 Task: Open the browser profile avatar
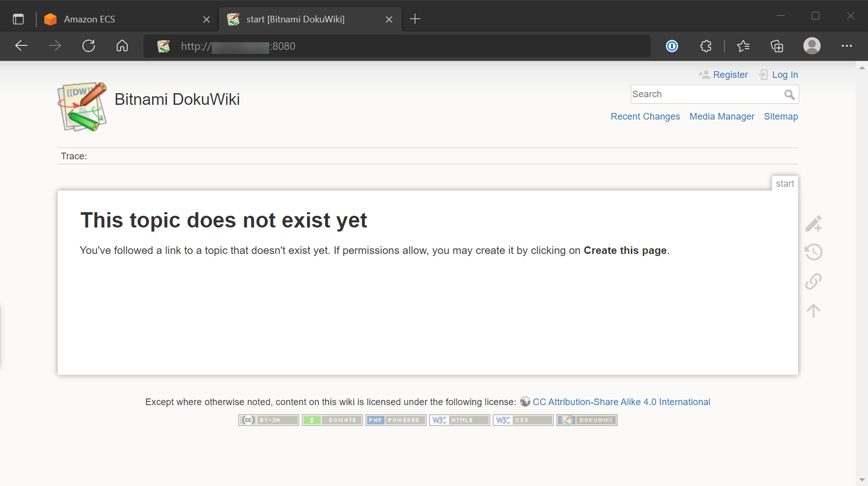pyautogui.click(x=812, y=46)
